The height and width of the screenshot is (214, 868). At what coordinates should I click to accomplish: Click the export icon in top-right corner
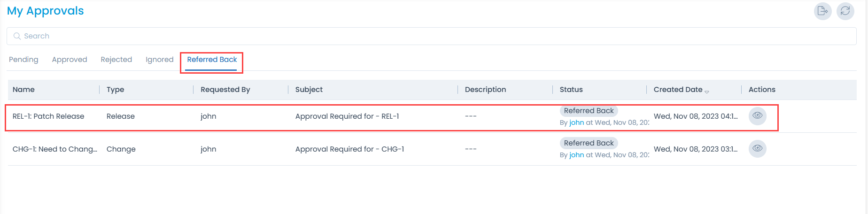pos(822,11)
